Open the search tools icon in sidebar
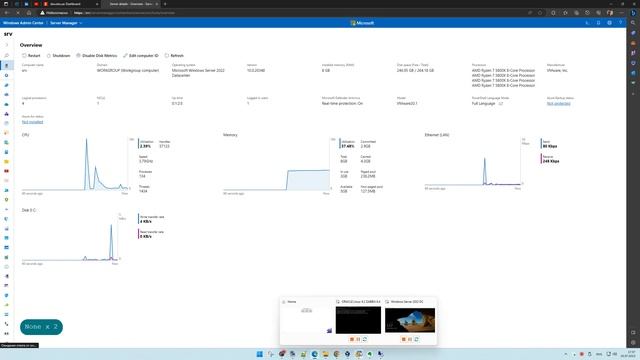The image size is (640, 360). [7, 55]
